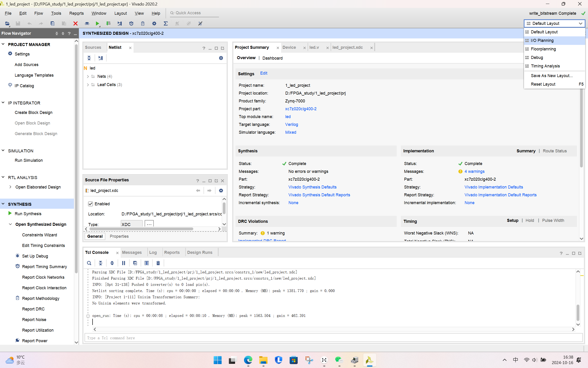The height and width of the screenshot is (368, 588).
Task: Collapse the Open Synthesized Design section
Action: (10, 224)
